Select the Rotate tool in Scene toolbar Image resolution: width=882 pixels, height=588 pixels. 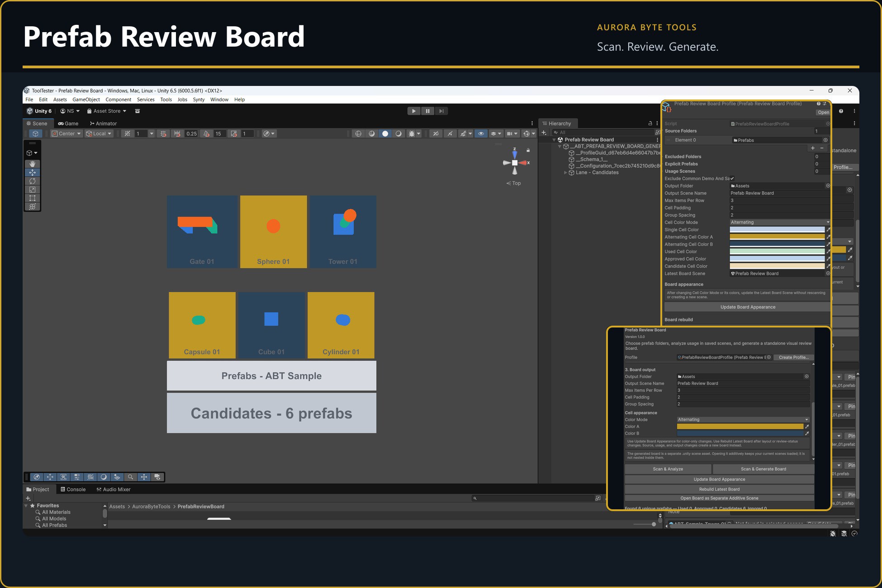coord(33,181)
